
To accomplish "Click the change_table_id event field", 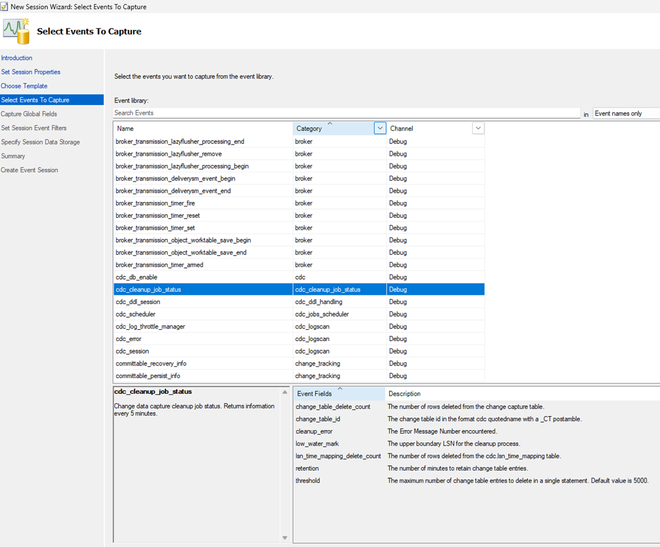I will [x=318, y=419].
